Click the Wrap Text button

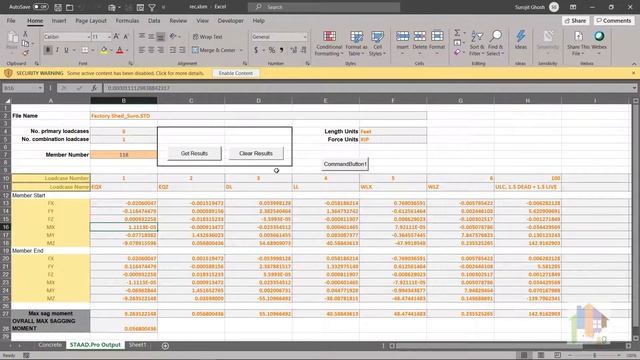pyautogui.click(x=207, y=37)
